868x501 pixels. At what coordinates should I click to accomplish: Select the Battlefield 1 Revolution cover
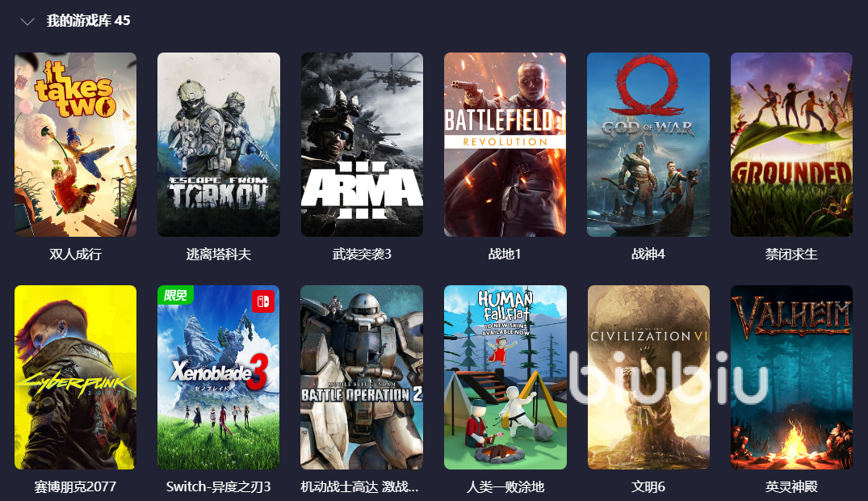click(505, 145)
